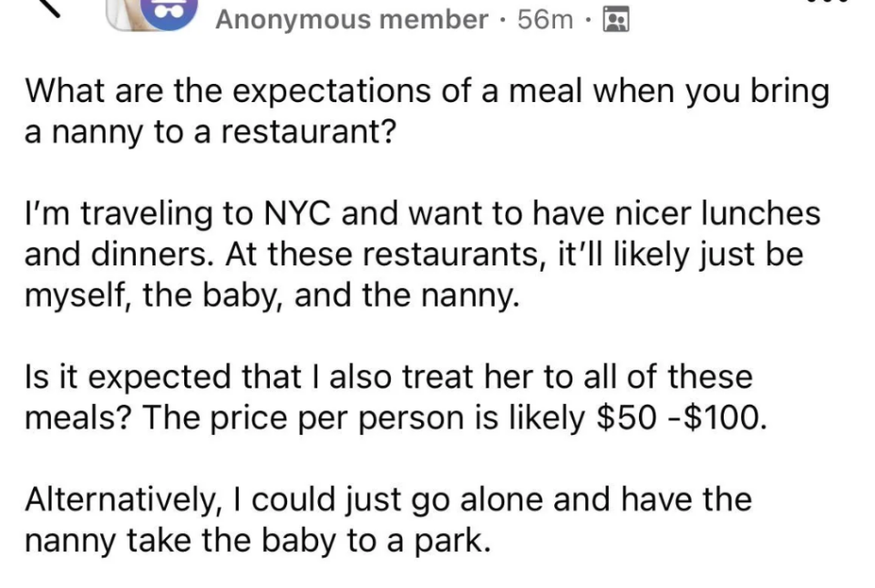Select the post header row

pyautogui.click(x=383, y=18)
